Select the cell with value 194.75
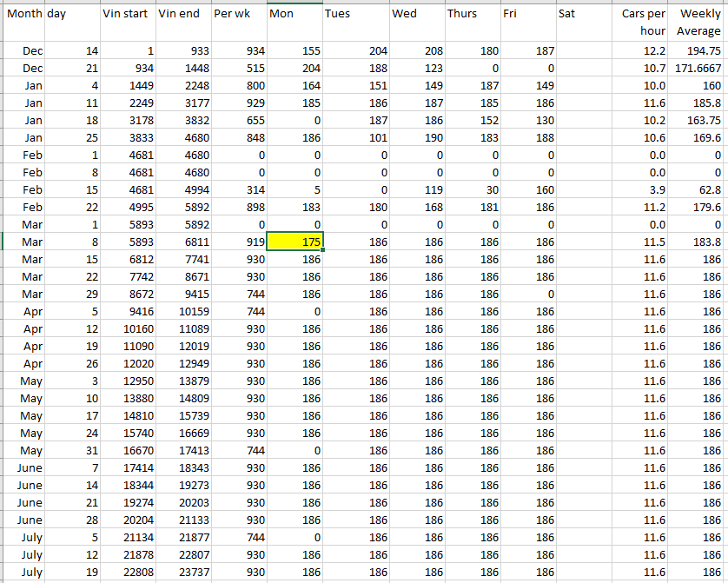 tap(698, 51)
